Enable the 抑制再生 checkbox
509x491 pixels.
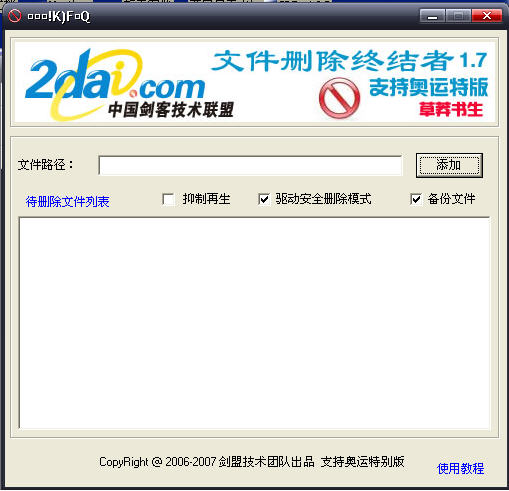click(168, 200)
